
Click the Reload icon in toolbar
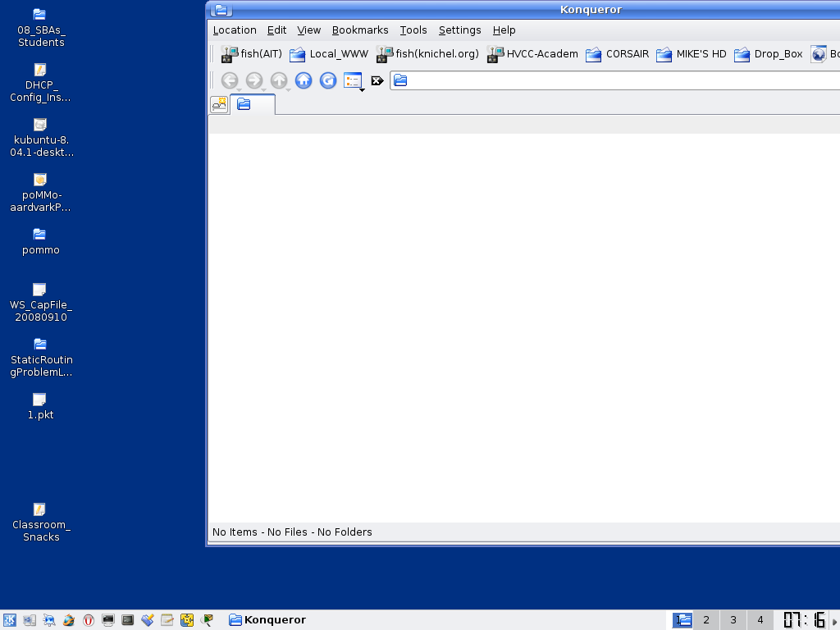[x=328, y=80]
